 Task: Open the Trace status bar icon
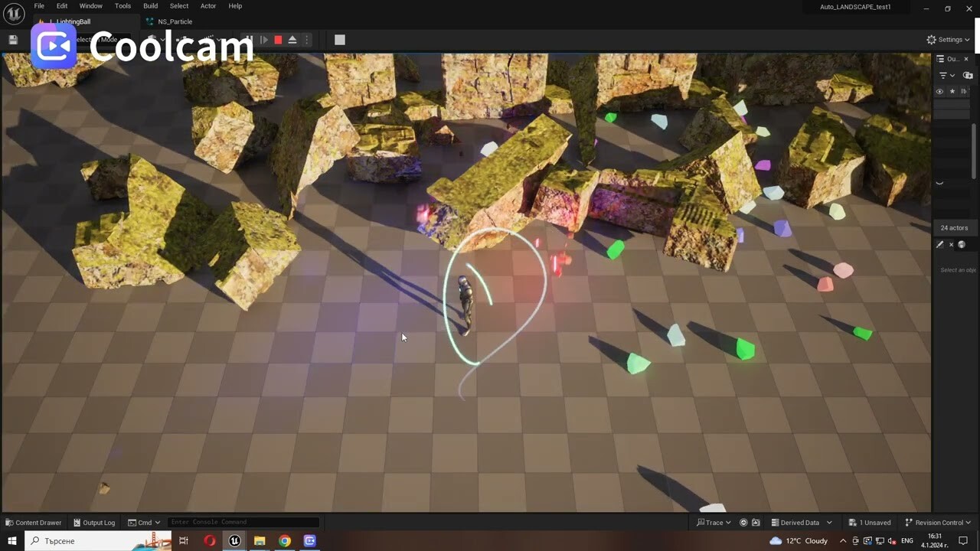[712, 522]
